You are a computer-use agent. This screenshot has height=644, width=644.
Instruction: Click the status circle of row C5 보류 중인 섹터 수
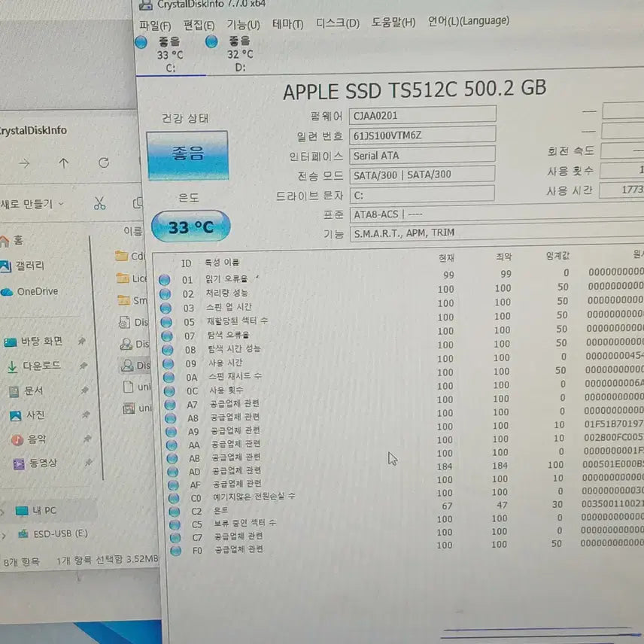(175, 524)
